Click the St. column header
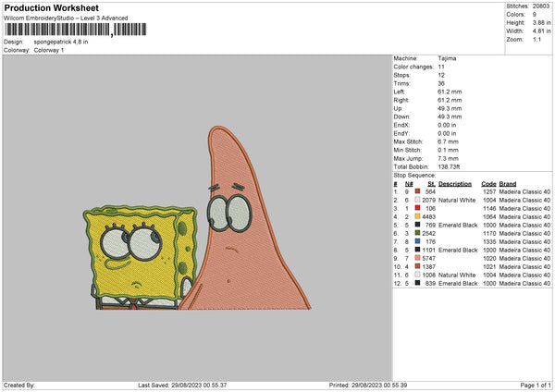This screenshot has height=392, width=555. pyautogui.click(x=431, y=184)
